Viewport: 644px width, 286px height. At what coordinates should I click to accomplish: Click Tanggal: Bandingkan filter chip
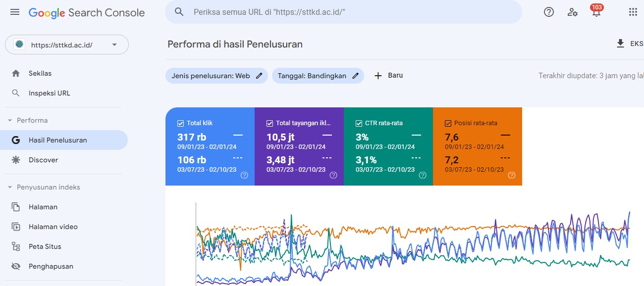[x=318, y=76]
